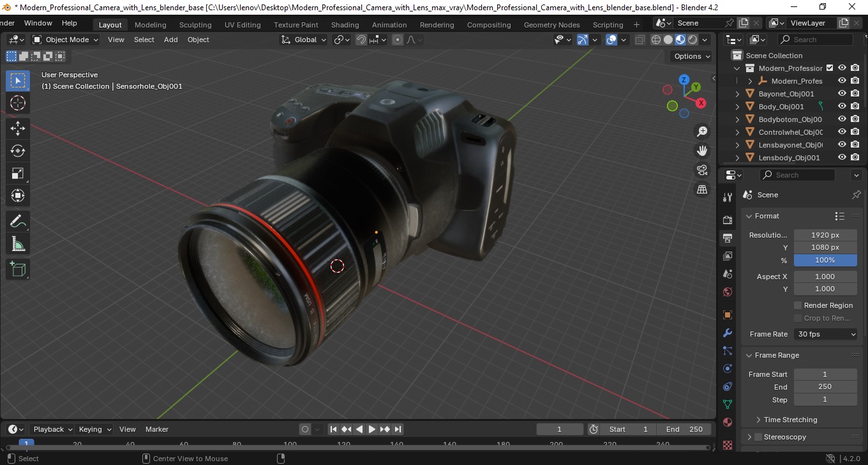The height and width of the screenshot is (465, 868).
Task: Open the timeline Keying dropdown
Action: tap(95, 429)
